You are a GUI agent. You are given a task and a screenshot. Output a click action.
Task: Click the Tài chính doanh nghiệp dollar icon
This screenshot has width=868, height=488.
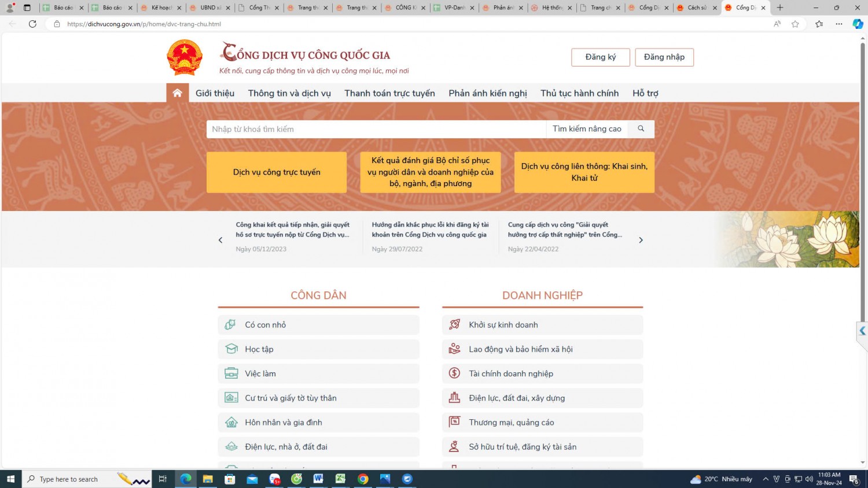click(455, 374)
